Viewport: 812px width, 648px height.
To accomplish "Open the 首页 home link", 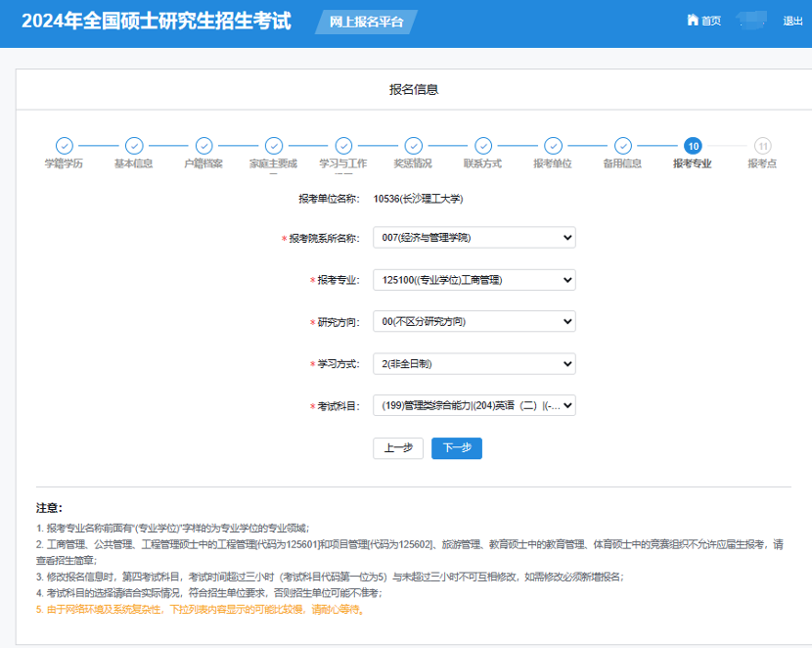I will coord(704,21).
